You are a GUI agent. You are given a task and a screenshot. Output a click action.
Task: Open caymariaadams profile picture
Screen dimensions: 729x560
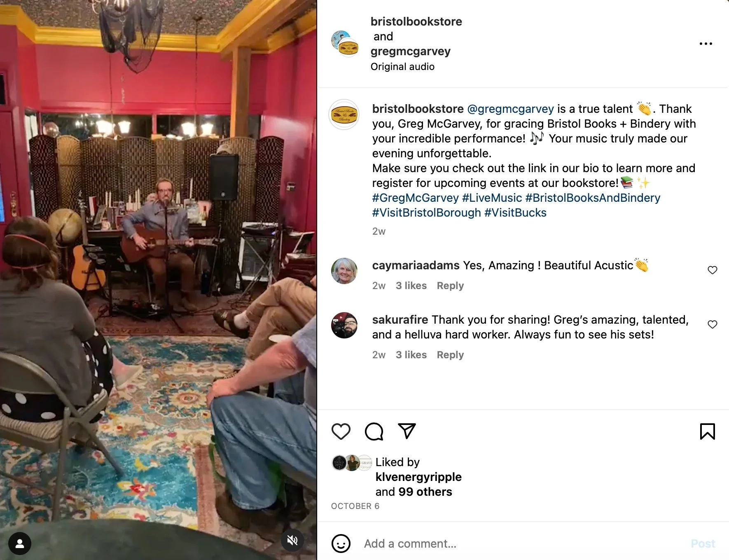[x=344, y=271]
